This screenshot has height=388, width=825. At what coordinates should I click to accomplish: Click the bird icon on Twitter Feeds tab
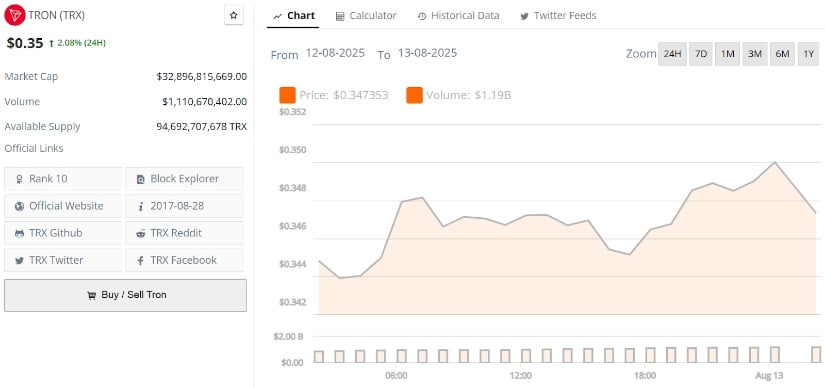524,16
